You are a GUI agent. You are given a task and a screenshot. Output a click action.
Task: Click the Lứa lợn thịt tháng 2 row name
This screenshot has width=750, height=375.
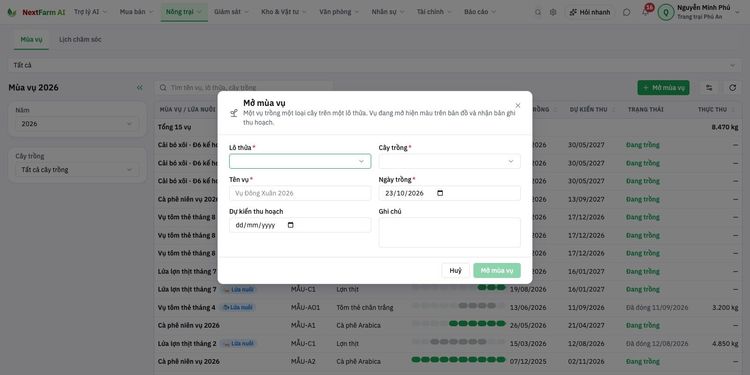[187, 344]
